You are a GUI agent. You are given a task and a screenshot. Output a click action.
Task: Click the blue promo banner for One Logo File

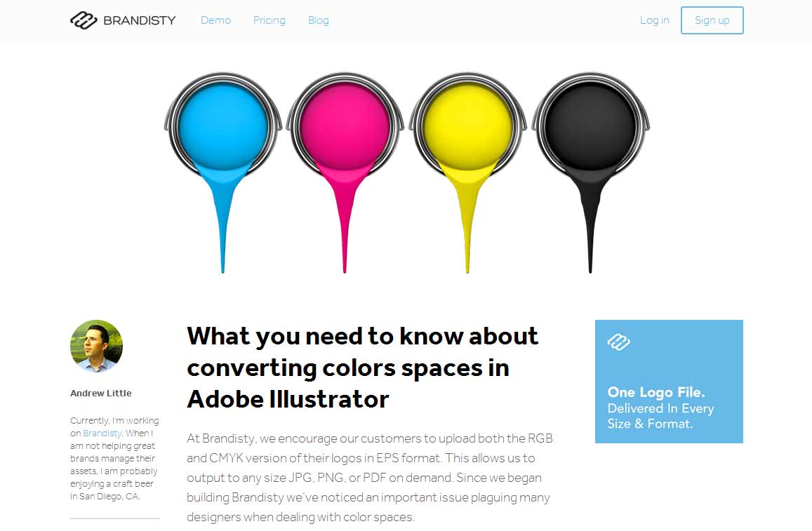668,382
